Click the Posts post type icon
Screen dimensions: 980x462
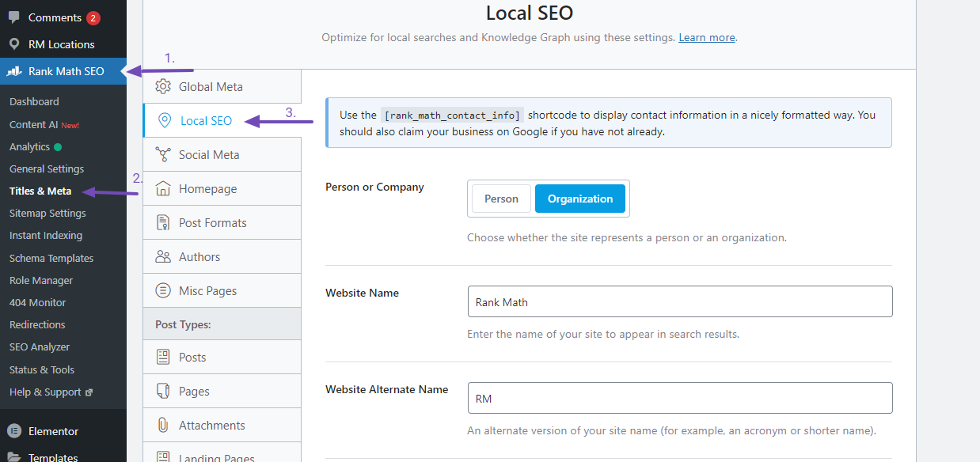163,357
